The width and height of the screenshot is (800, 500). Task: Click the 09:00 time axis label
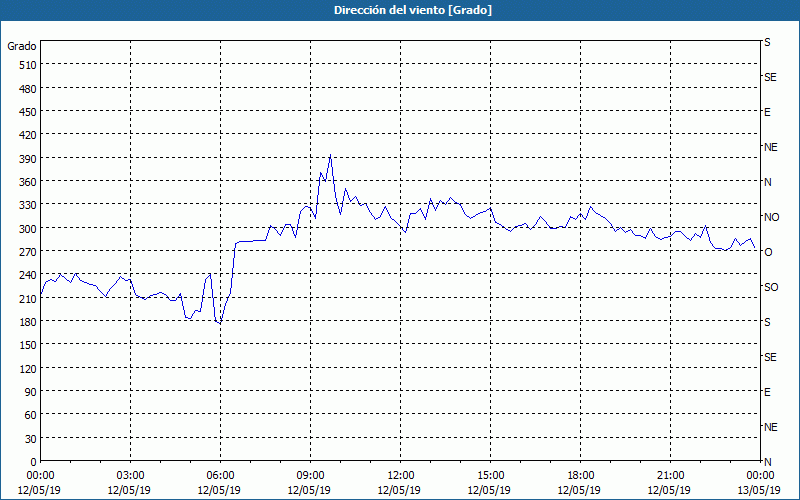pos(310,476)
